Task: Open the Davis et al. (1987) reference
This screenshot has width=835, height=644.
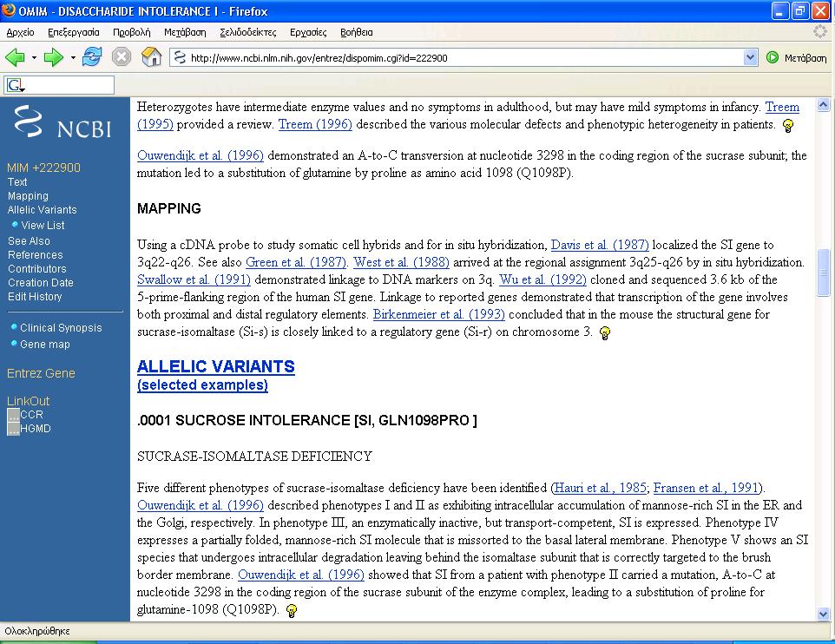Action: pos(600,245)
